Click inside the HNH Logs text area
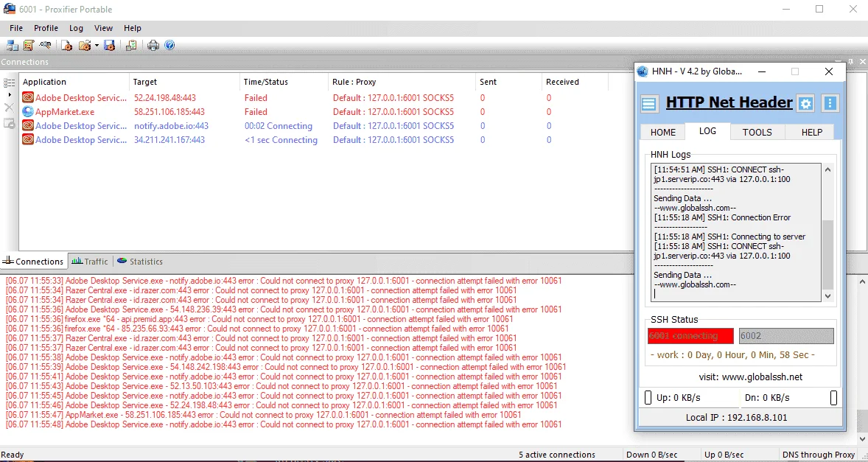868x462 pixels. (x=736, y=232)
